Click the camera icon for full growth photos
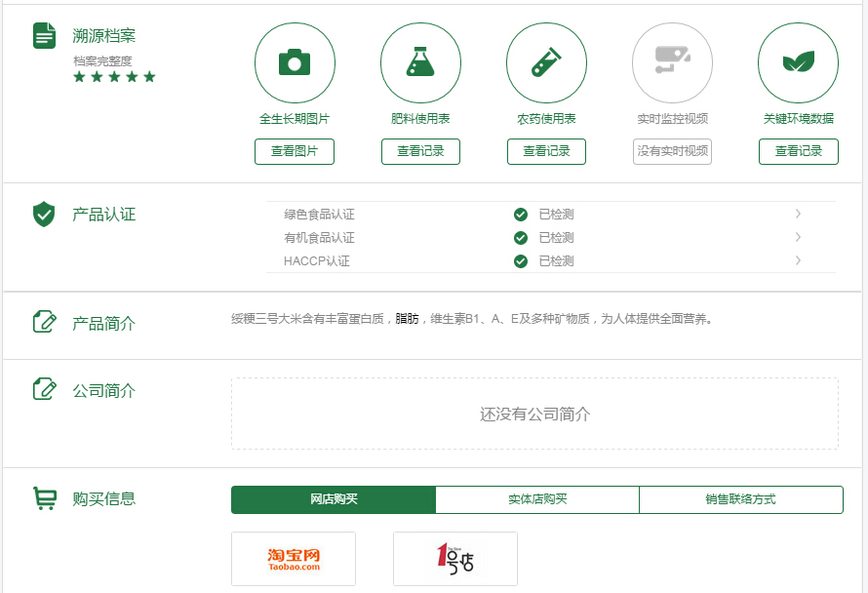This screenshot has width=868, height=593. [x=295, y=62]
